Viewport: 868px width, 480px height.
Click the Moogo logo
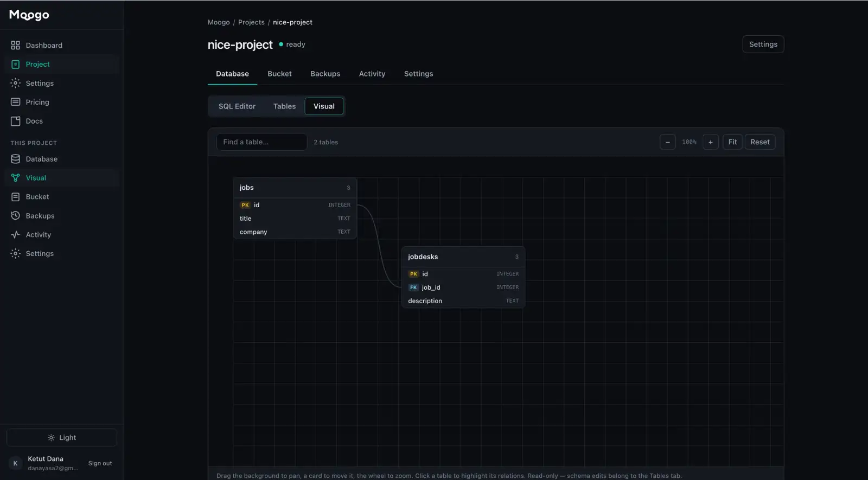pos(29,15)
